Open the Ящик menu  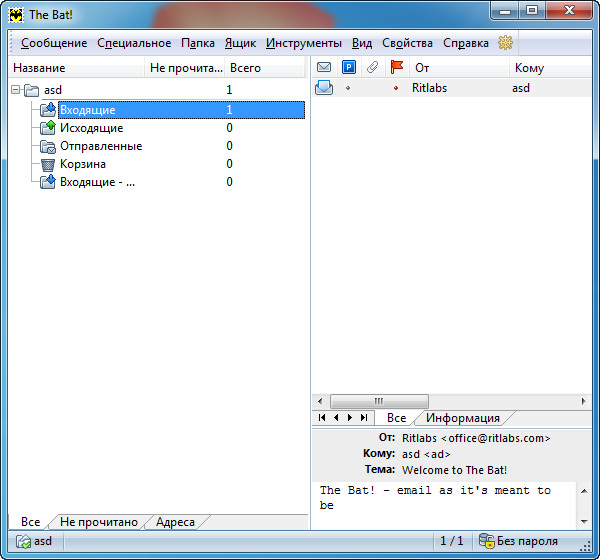pos(240,43)
